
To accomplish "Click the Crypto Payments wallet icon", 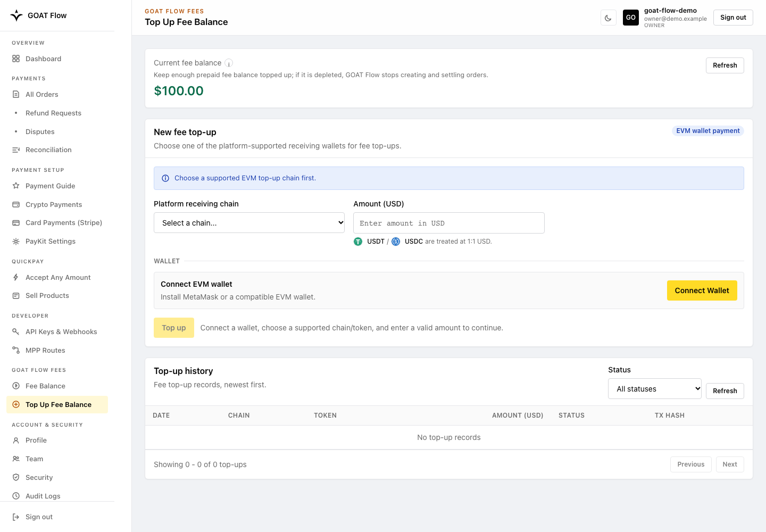I will click(x=16, y=204).
